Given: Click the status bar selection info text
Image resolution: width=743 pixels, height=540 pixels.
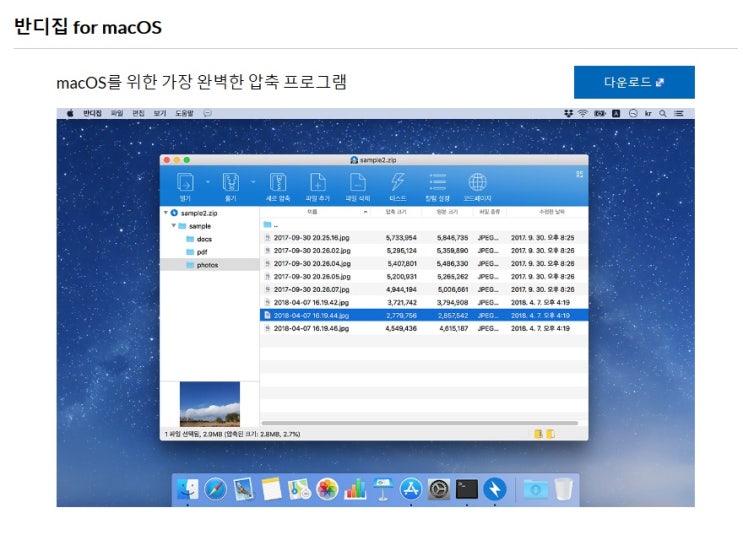Looking at the screenshot, I should pyautogui.click(x=232, y=434).
